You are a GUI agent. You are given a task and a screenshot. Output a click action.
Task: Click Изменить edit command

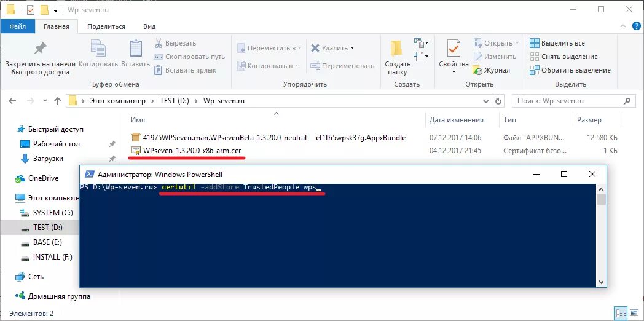(x=495, y=57)
